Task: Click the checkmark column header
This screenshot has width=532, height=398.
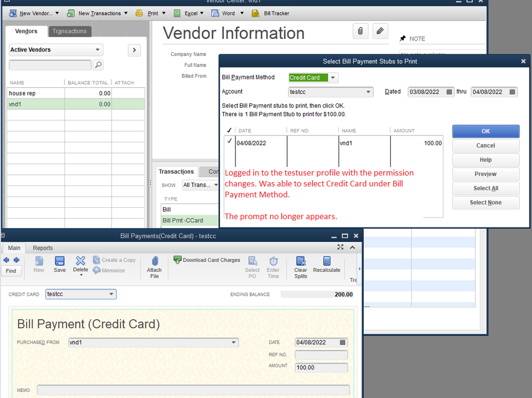Action: [x=230, y=130]
